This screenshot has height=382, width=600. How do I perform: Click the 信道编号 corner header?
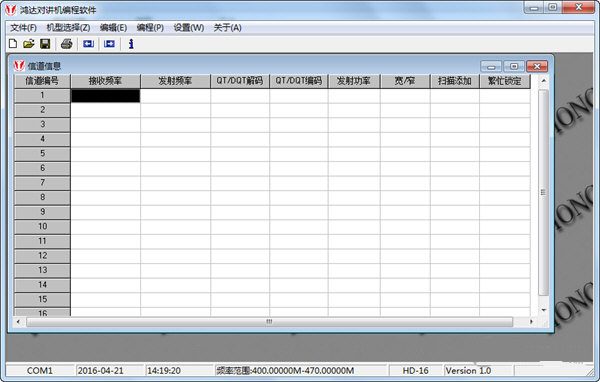(x=42, y=81)
